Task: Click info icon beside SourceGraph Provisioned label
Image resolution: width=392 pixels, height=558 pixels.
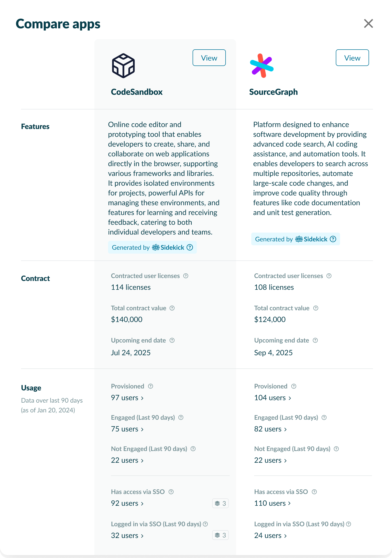Action: click(x=294, y=386)
